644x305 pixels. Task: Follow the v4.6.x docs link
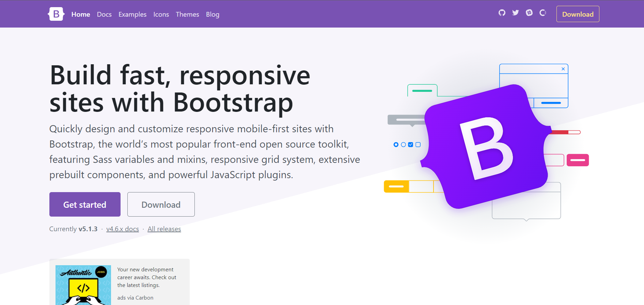(123, 229)
